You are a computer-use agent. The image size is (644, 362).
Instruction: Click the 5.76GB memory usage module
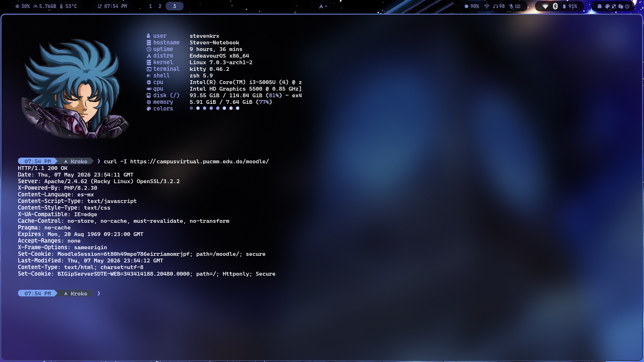44,6
